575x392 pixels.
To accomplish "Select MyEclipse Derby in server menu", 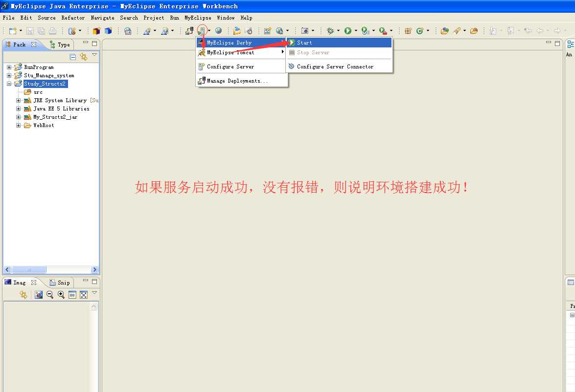I will coord(241,43).
